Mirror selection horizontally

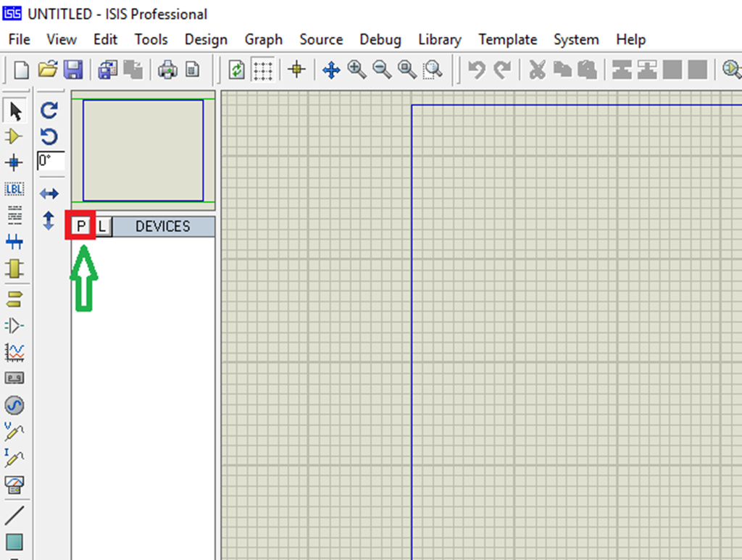[x=49, y=193]
